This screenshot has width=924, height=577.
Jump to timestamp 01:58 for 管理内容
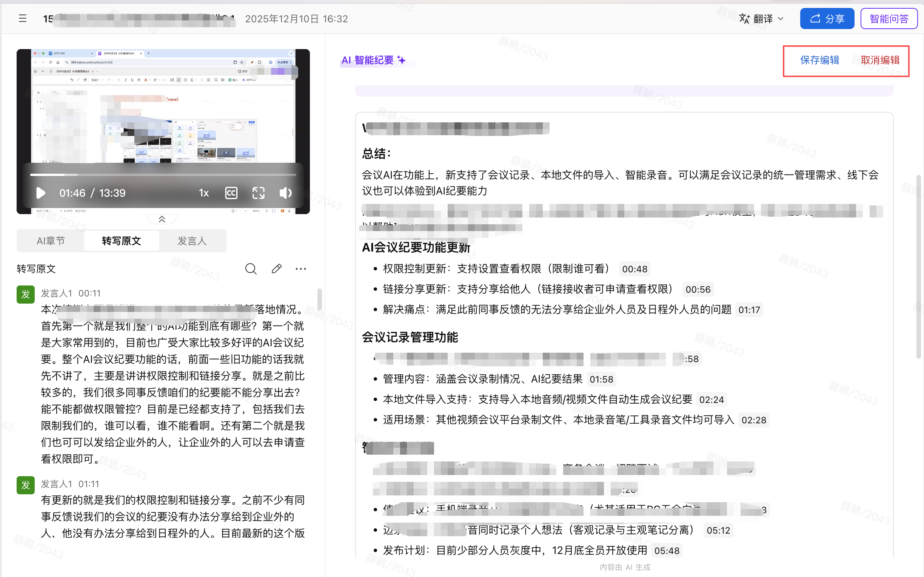pos(601,380)
